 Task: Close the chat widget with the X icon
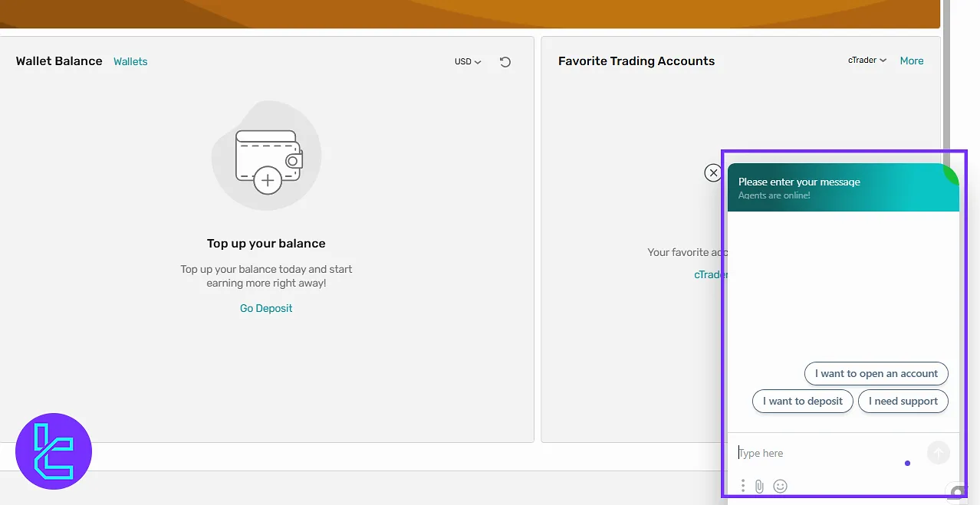pyautogui.click(x=713, y=173)
